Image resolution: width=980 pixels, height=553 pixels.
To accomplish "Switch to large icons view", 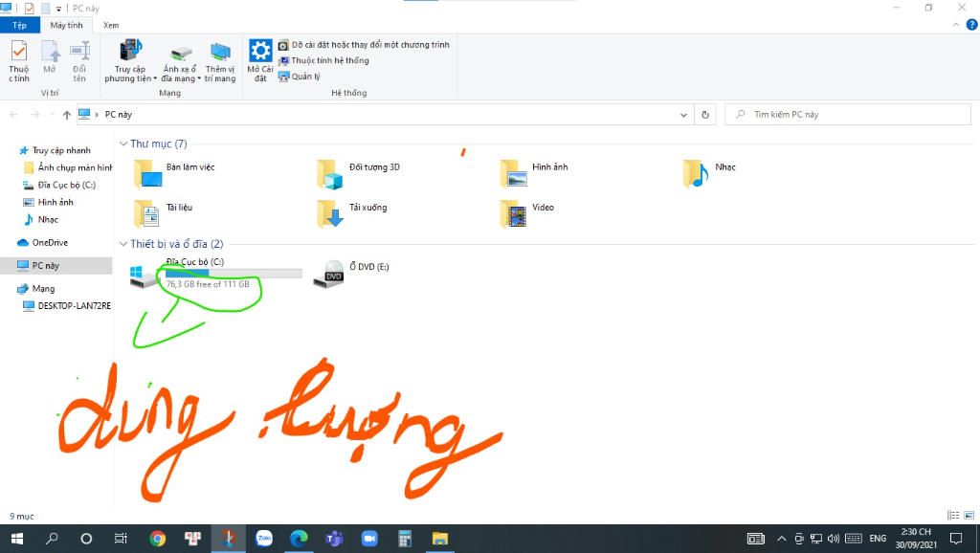I will (969, 516).
